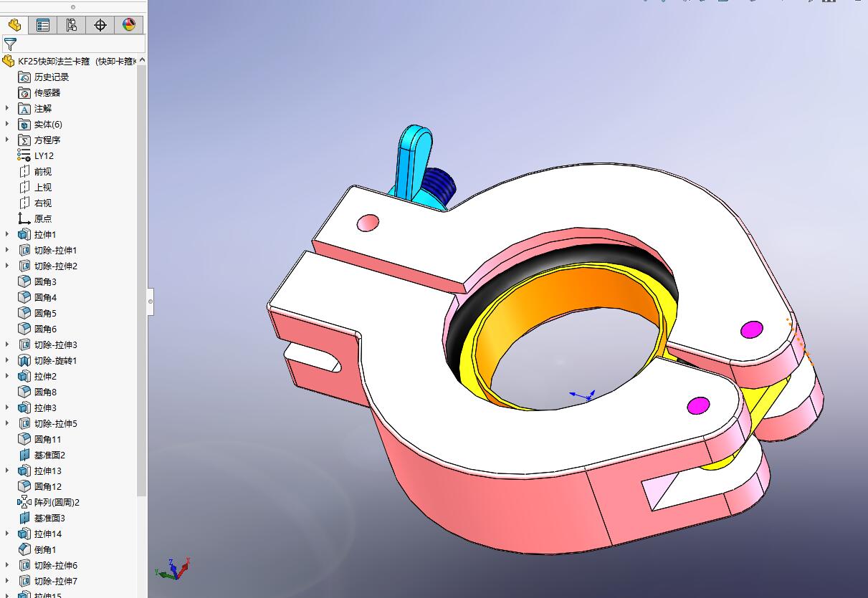Select the LY12 material entry
Screen dimensions: 868x598
[36, 155]
